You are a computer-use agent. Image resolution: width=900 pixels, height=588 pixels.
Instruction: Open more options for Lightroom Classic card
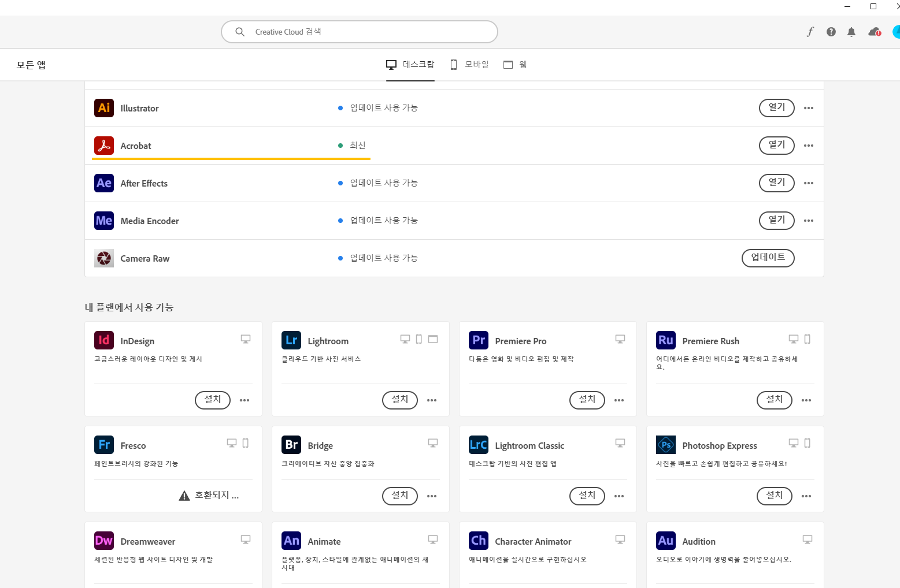619,496
